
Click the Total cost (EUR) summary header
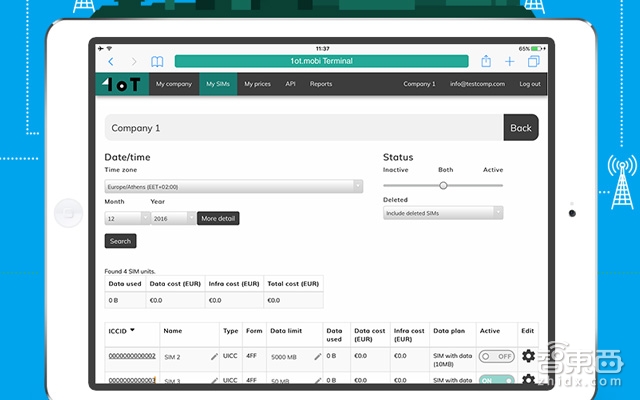coord(293,284)
